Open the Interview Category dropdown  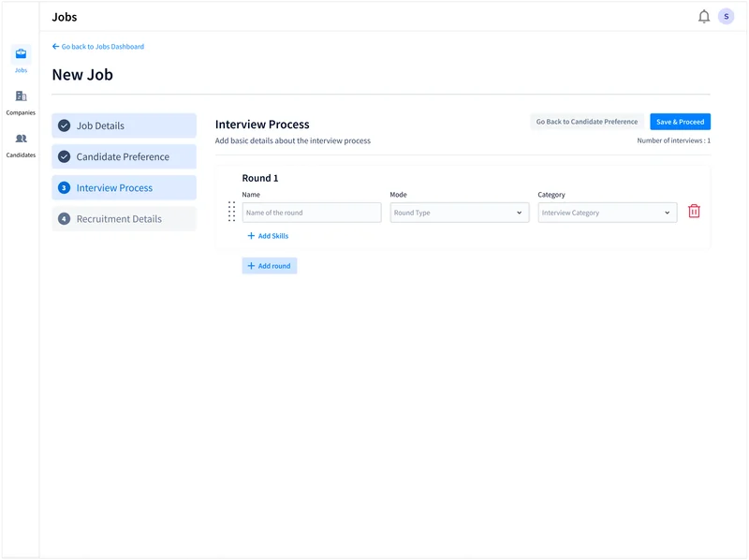click(607, 213)
